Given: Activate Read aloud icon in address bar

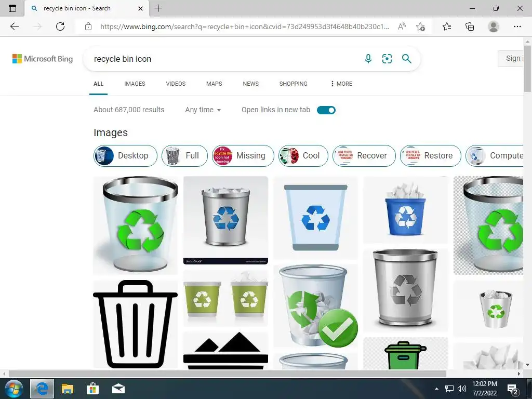Looking at the screenshot, I should 402,26.
